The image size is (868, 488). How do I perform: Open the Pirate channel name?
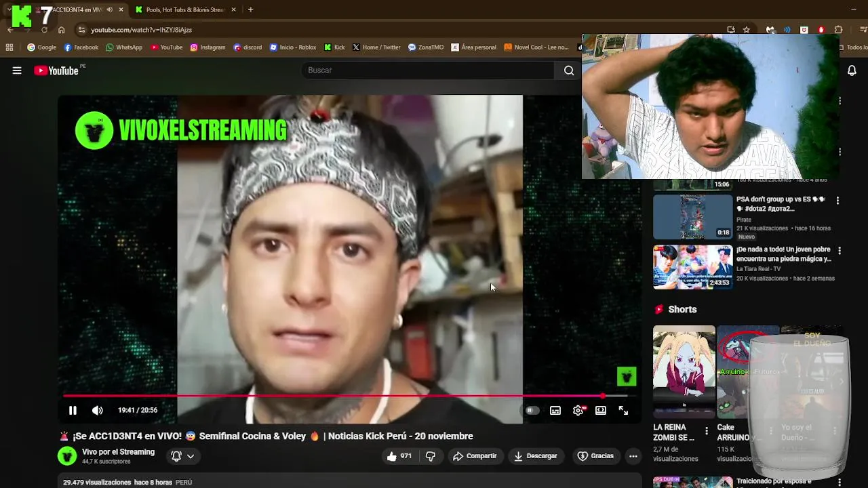(744, 220)
